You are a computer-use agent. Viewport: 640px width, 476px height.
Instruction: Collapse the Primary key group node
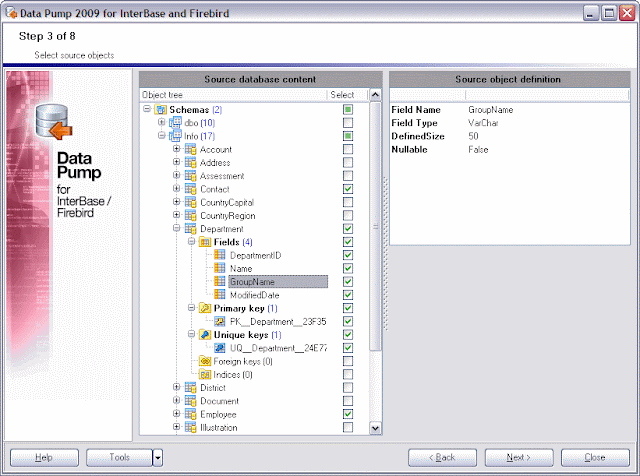(191, 308)
